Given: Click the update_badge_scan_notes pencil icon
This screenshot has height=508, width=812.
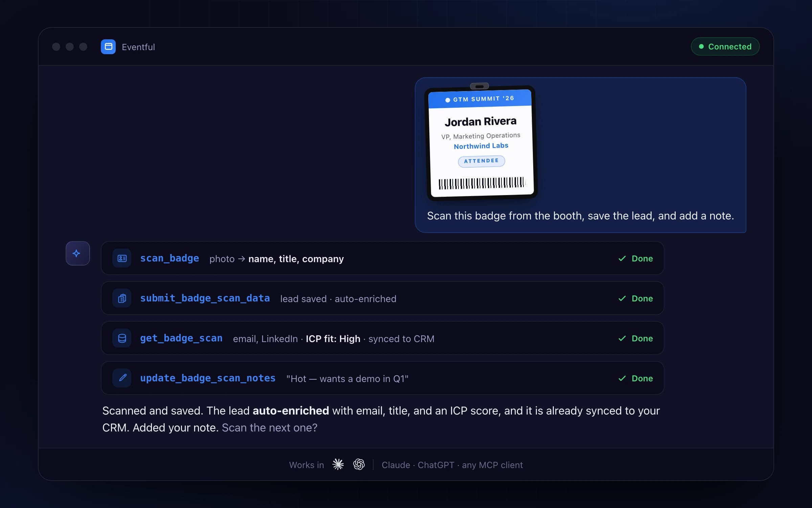Looking at the screenshot, I should pos(122,378).
